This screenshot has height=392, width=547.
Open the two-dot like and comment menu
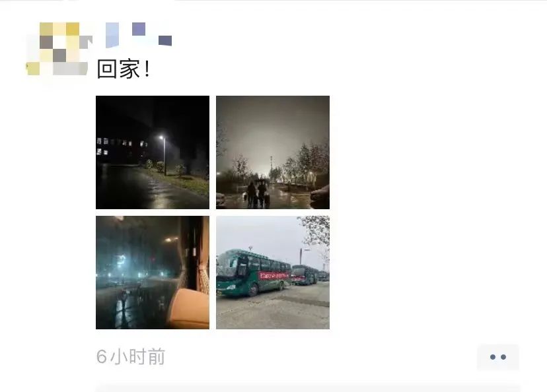coord(498,357)
